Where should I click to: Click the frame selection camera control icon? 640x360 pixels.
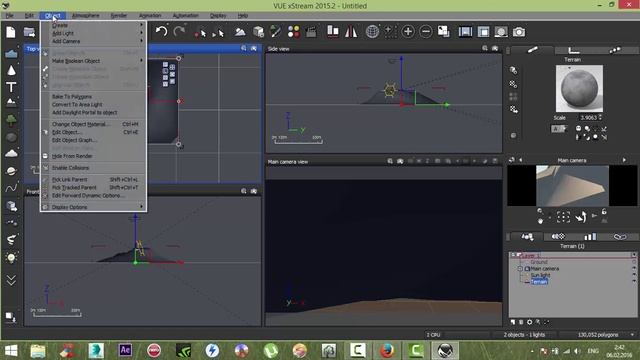(563, 217)
